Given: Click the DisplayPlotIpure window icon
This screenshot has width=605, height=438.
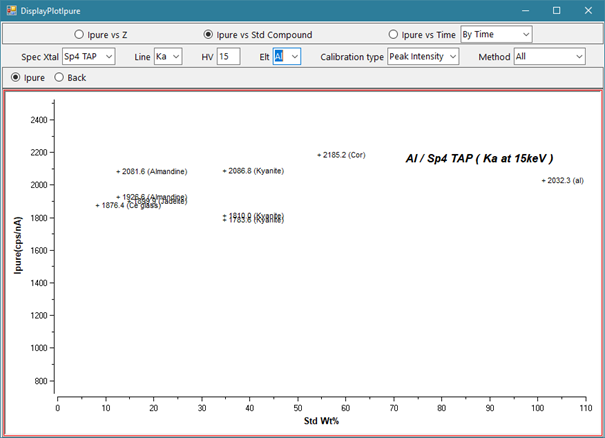Looking at the screenshot, I should tap(12, 10).
